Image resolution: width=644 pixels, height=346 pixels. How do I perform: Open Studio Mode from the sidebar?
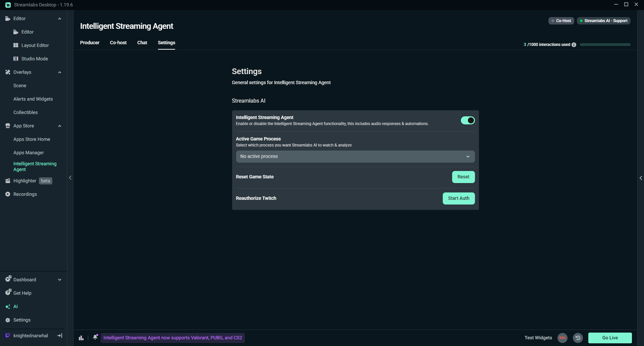[x=34, y=58]
